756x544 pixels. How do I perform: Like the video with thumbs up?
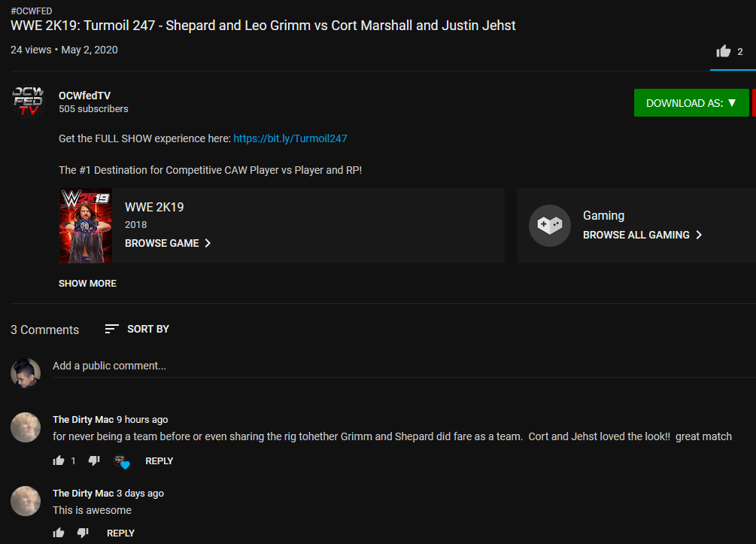tap(723, 51)
